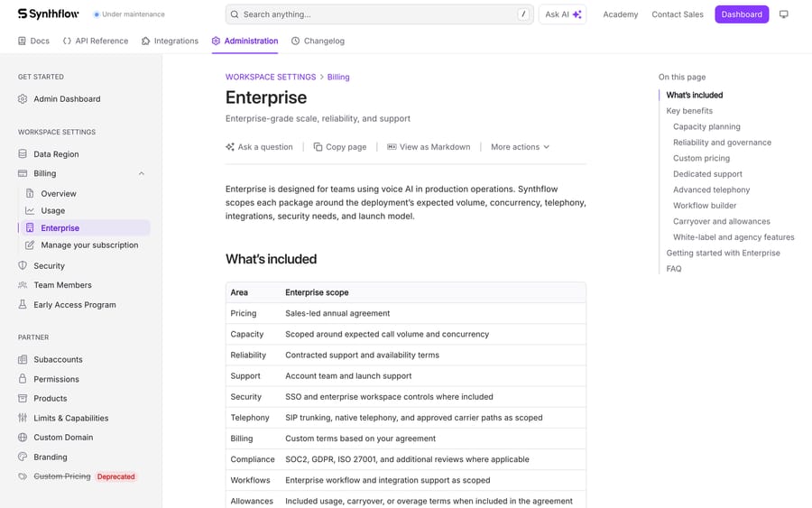Open the Docs tab

tap(33, 41)
